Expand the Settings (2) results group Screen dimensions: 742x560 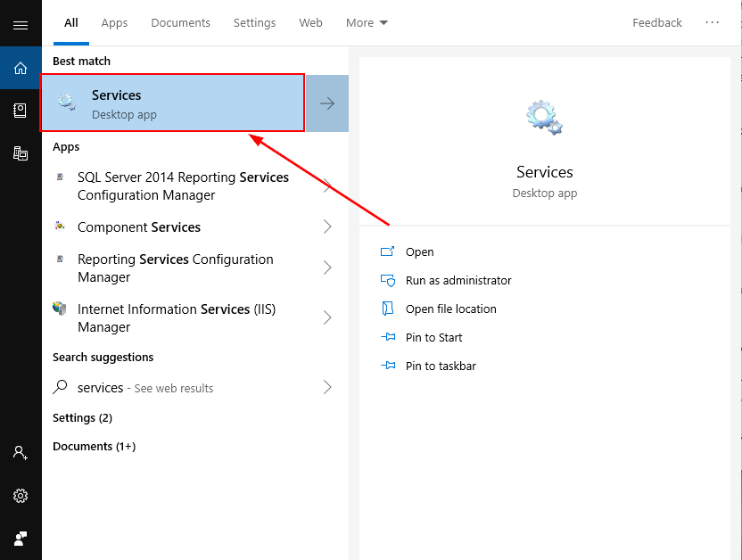click(82, 418)
